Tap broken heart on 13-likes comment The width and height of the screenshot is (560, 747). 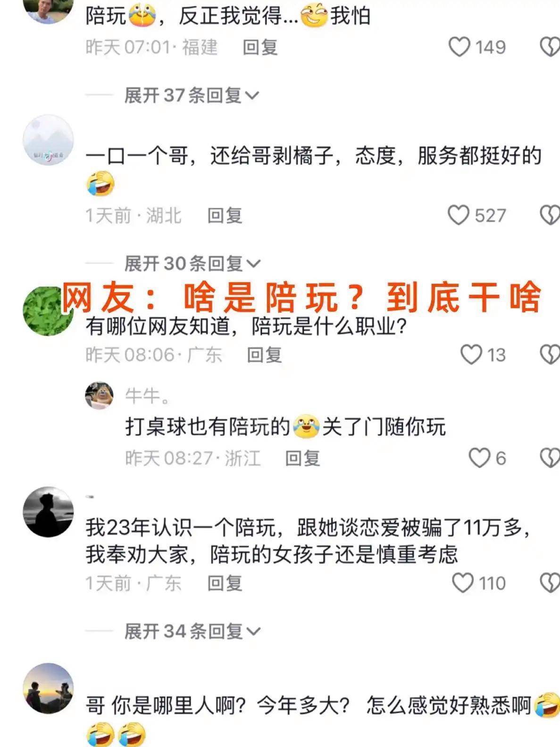pos(550,355)
